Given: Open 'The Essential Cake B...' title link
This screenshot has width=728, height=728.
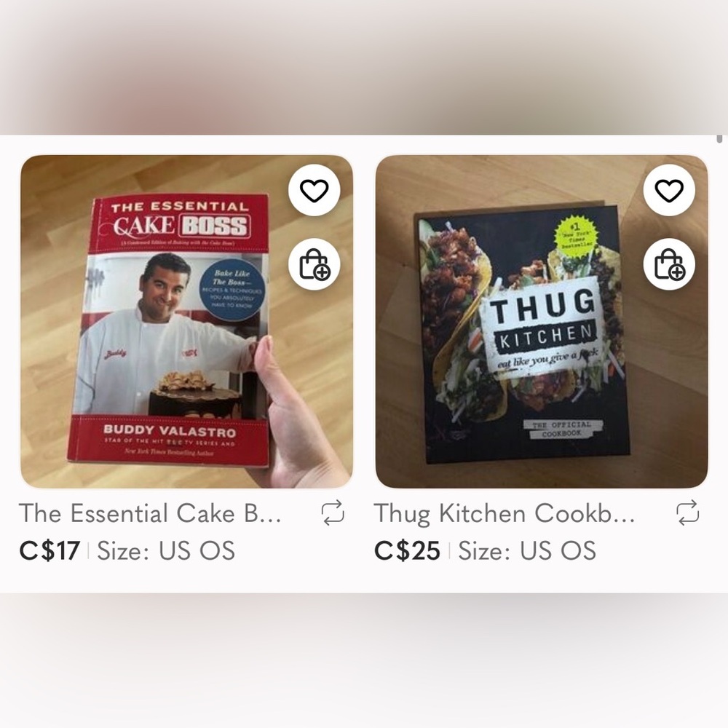Looking at the screenshot, I should point(150,513).
